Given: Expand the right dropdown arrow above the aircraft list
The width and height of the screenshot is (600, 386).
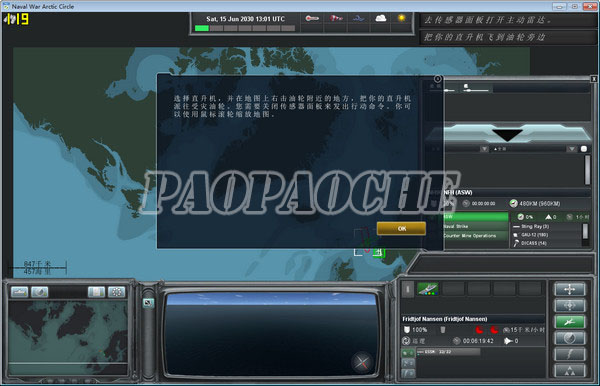Looking at the screenshot, I should [x=572, y=149].
